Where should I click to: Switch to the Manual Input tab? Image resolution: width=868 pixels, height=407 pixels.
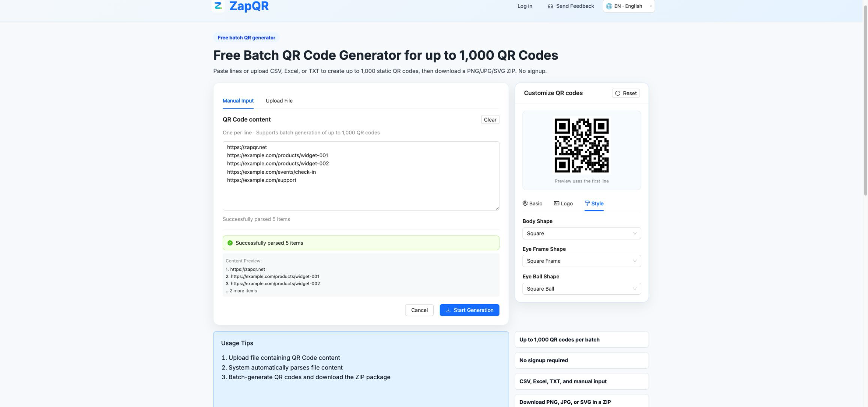click(x=238, y=101)
